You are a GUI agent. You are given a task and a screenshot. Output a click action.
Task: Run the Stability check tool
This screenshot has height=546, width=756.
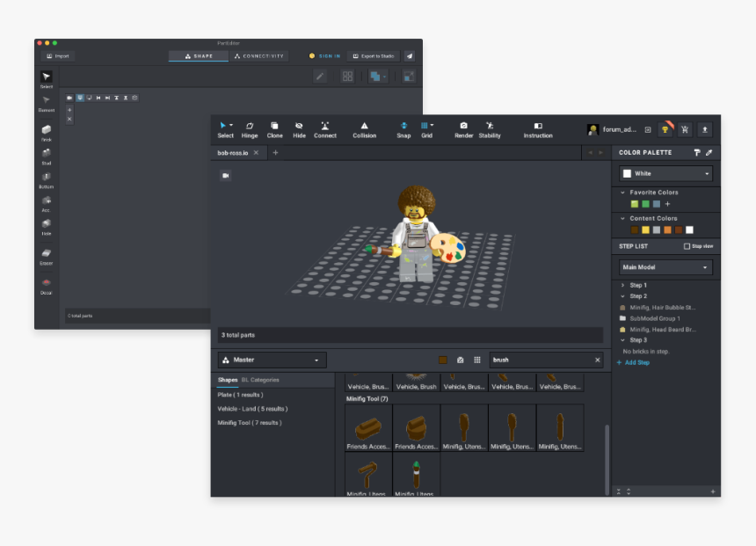(490, 129)
